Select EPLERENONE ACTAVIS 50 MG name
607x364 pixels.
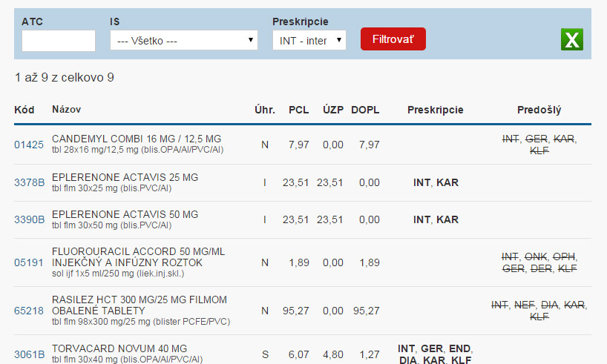125,214
